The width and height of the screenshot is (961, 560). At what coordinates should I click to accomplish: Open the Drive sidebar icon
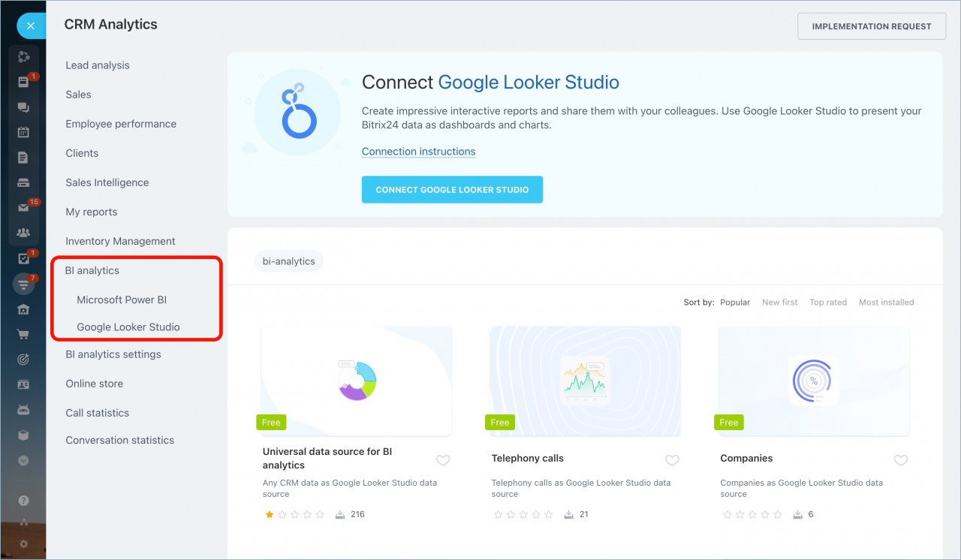[23, 182]
